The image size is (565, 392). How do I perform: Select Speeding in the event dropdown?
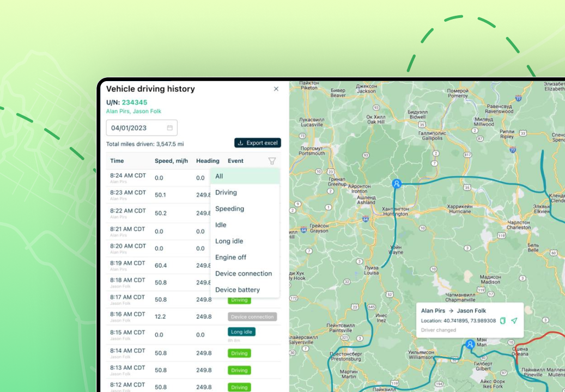pos(245,209)
